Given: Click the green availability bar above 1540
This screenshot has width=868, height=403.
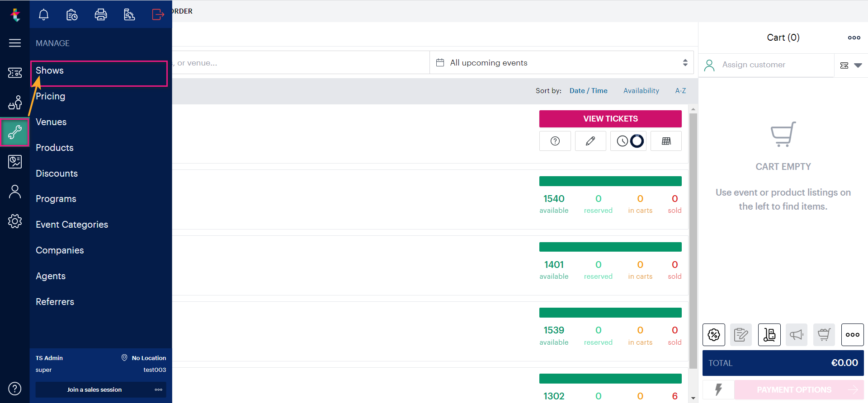Looking at the screenshot, I should point(610,181).
